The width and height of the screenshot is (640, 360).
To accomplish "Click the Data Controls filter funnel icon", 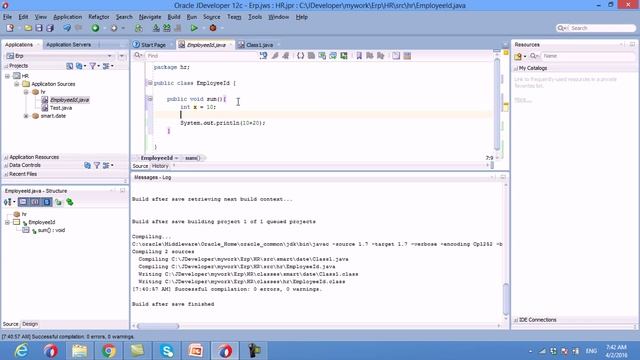I will point(97,165).
